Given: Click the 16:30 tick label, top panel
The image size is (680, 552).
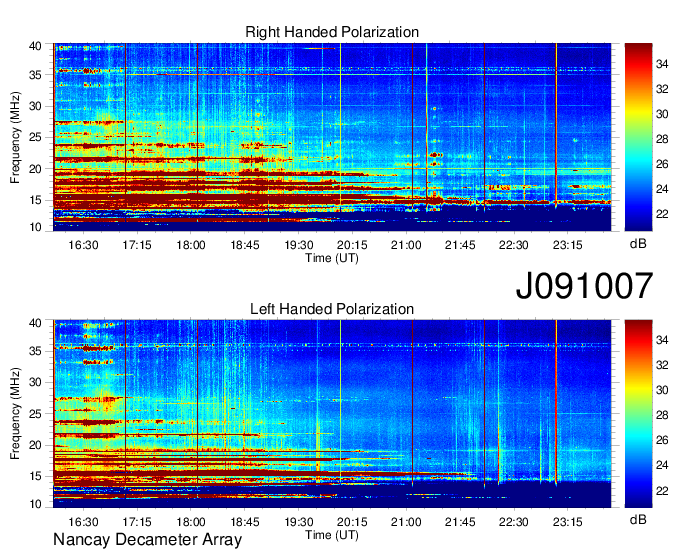Looking at the screenshot, I should [83, 245].
